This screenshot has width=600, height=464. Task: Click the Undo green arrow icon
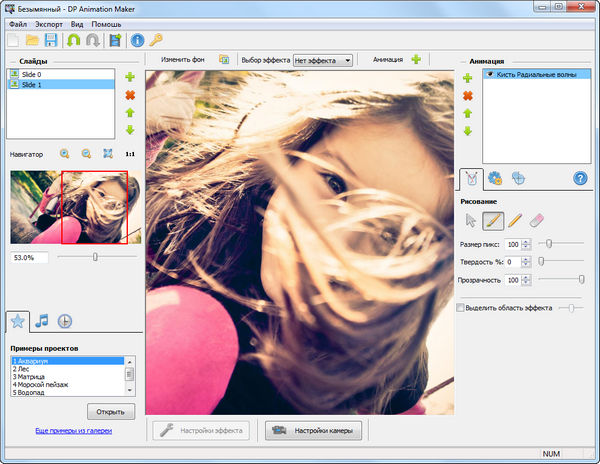coord(73,41)
